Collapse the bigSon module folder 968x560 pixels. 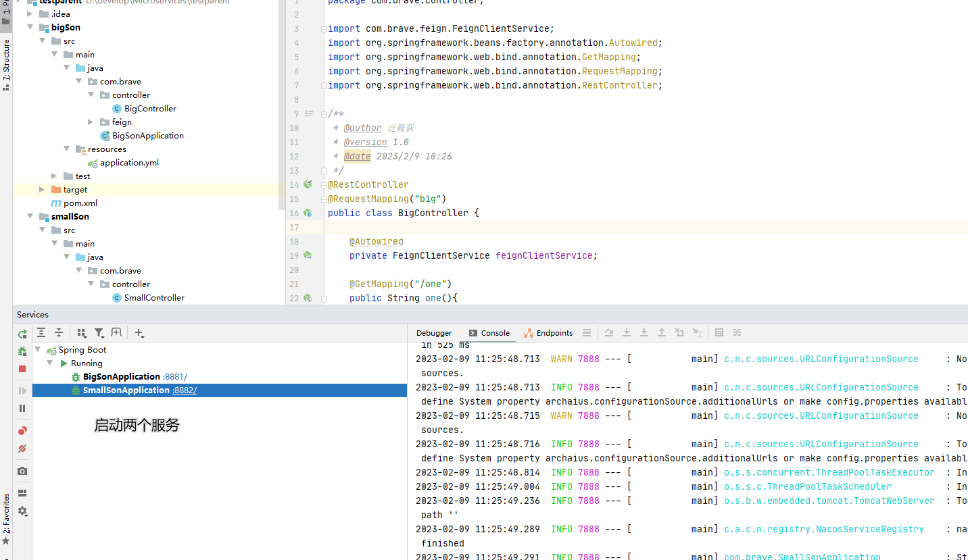(x=30, y=28)
